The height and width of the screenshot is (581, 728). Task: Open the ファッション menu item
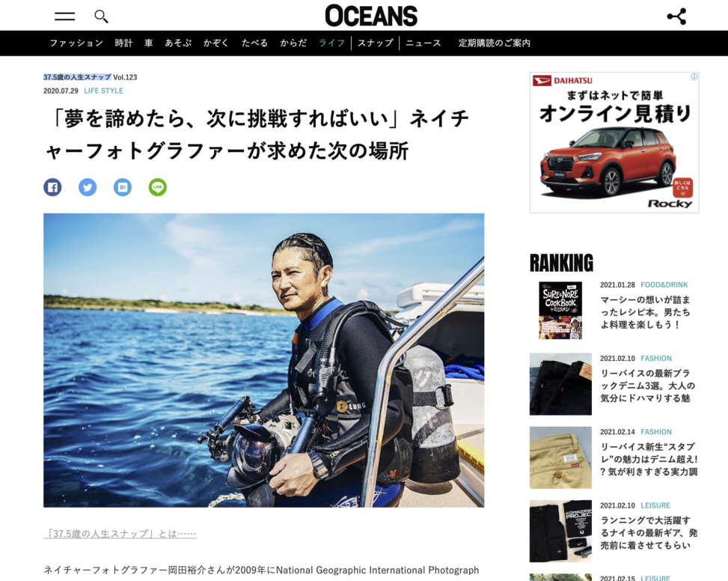(76, 43)
